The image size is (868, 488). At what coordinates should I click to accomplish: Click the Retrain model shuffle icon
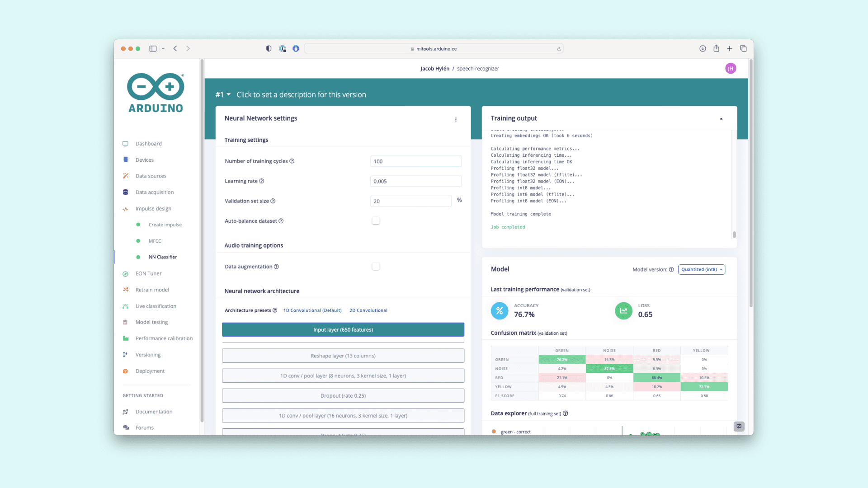tap(125, 290)
